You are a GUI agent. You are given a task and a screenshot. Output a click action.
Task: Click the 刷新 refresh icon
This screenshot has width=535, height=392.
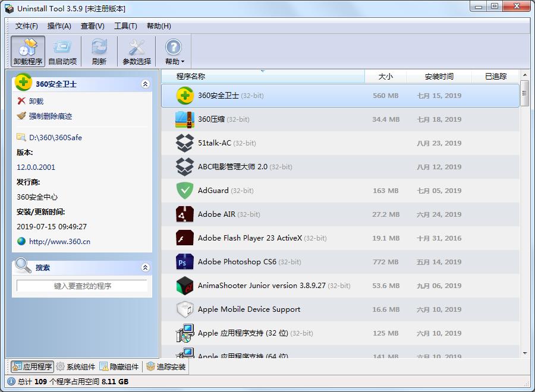click(x=99, y=46)
